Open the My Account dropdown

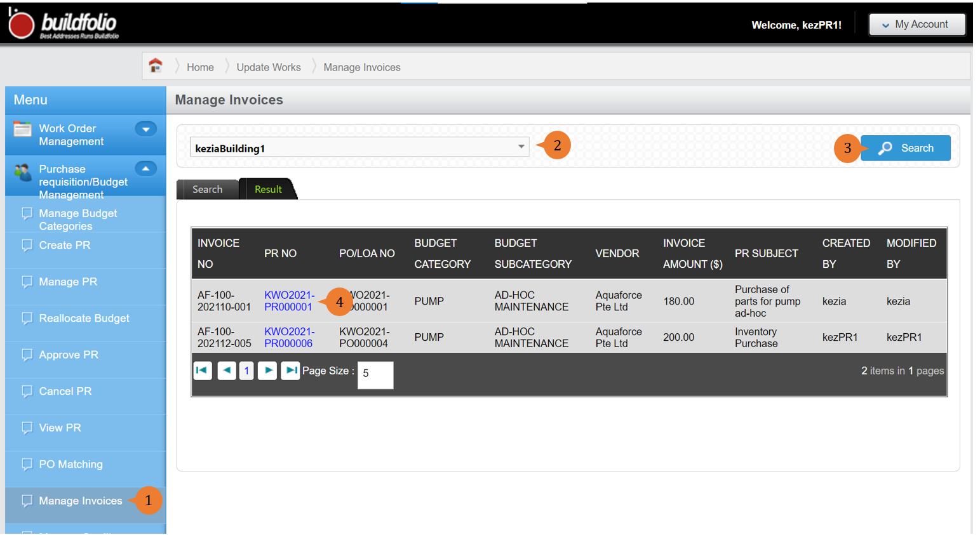tap(916, 24)
